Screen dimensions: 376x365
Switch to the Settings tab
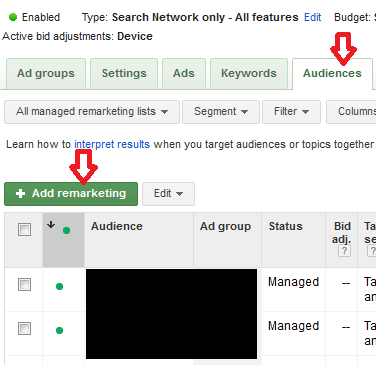124,74
